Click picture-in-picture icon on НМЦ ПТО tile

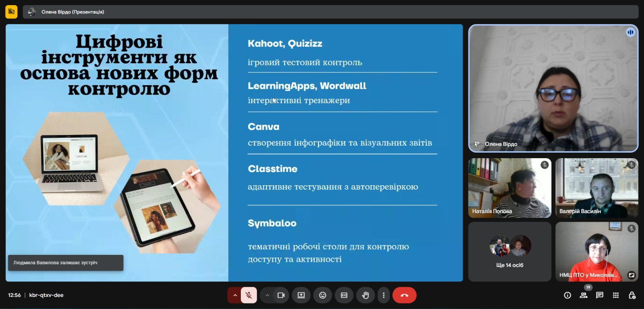tap(631, 275)
